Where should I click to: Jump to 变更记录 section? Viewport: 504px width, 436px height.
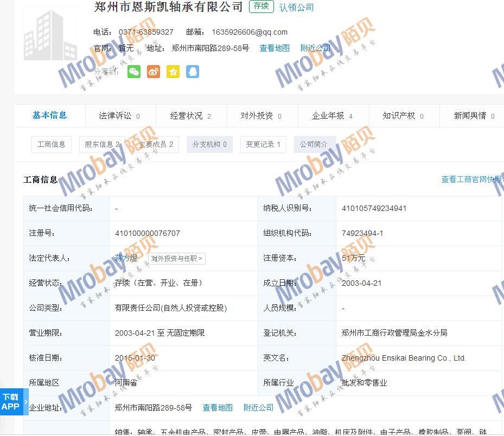tap(263, 144)
